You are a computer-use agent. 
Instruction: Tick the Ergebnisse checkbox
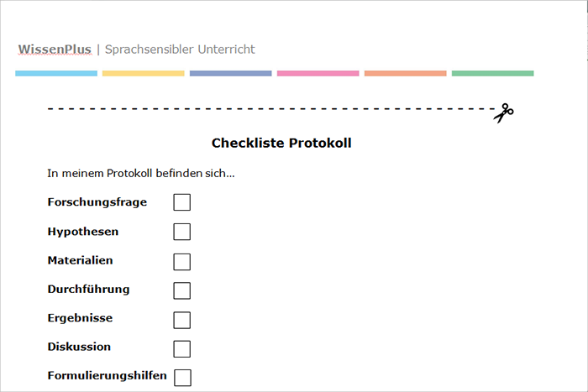pos(182,320)
